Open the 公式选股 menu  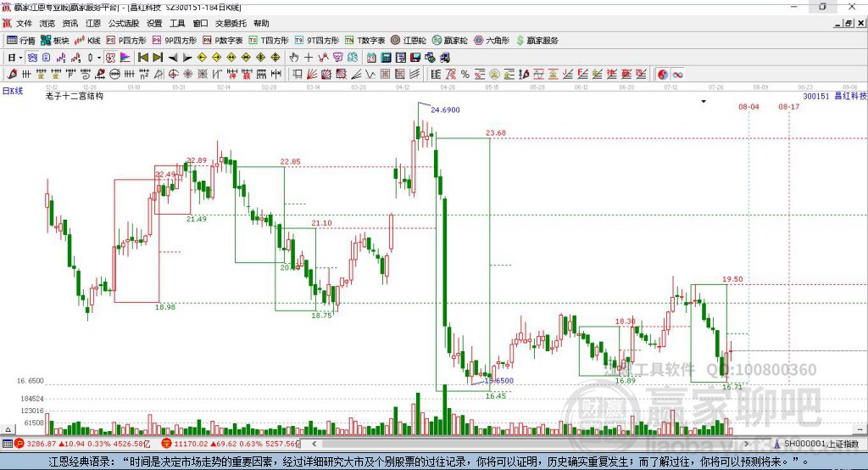124,23
